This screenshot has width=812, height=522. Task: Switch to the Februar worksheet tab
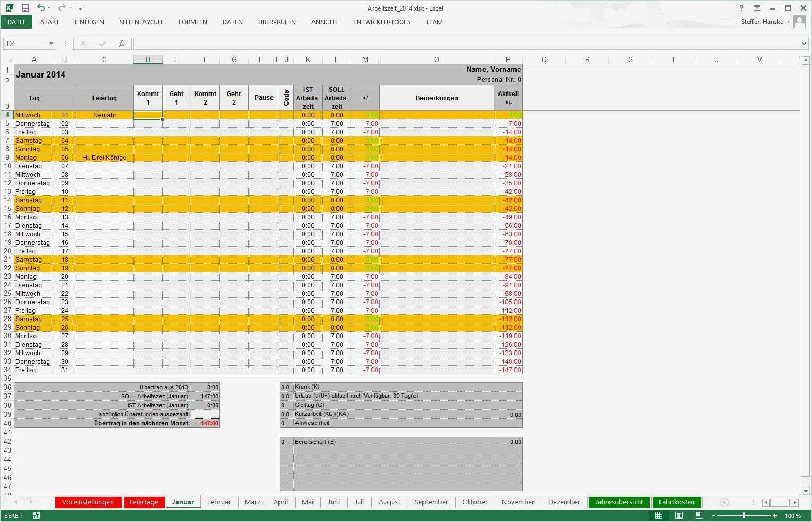click(x=219, y=502)
